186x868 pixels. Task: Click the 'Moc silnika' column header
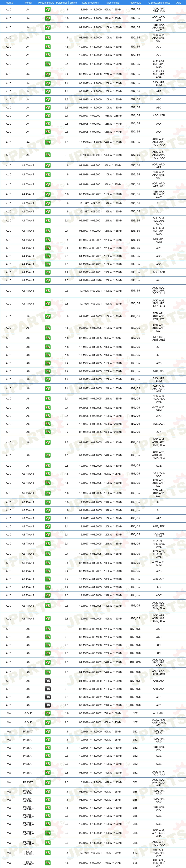click(x=113, y=2)
